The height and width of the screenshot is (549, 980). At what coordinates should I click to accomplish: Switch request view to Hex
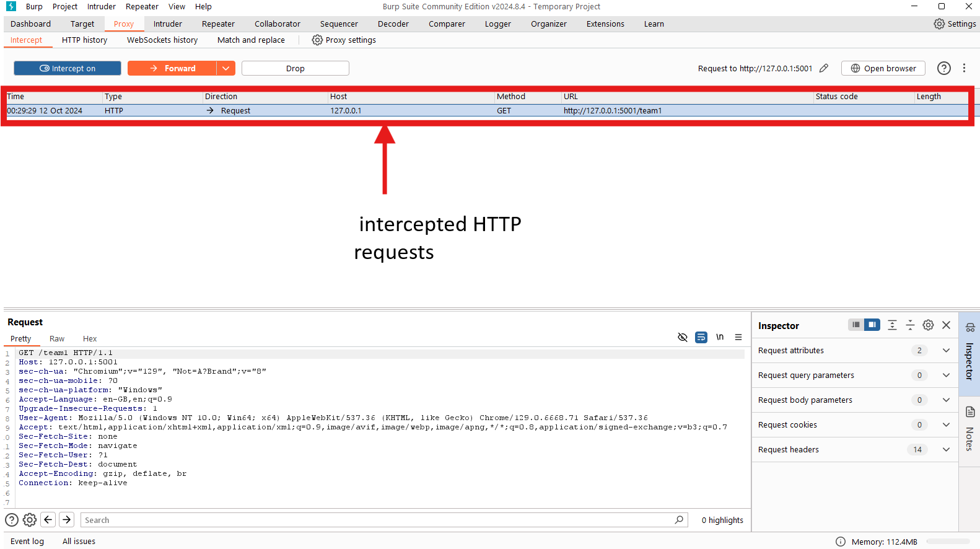pos(90,338)
